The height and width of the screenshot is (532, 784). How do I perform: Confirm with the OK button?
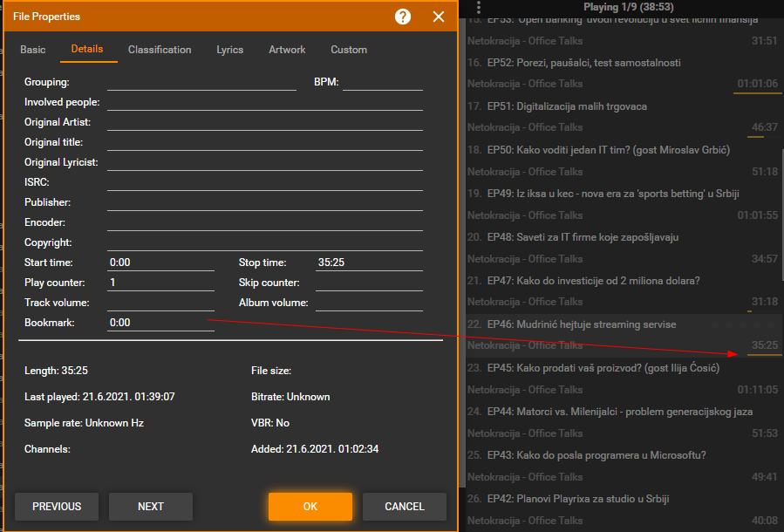pos(310,507)
